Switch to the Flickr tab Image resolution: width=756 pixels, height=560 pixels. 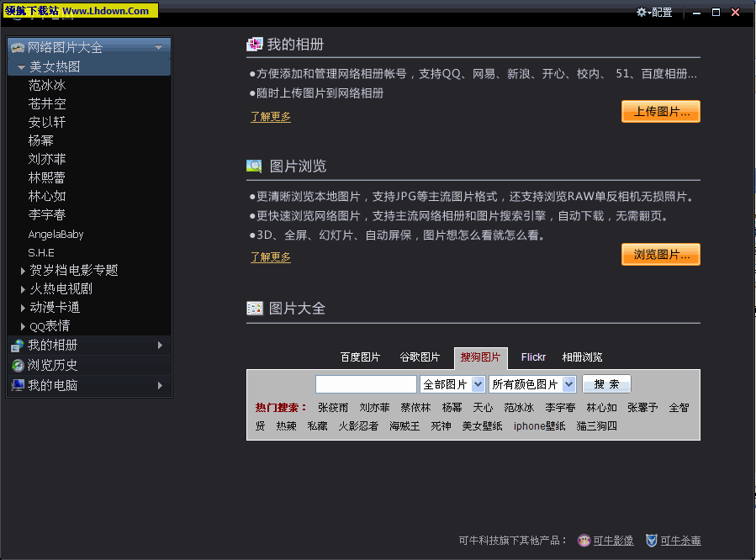click(533, 357)
